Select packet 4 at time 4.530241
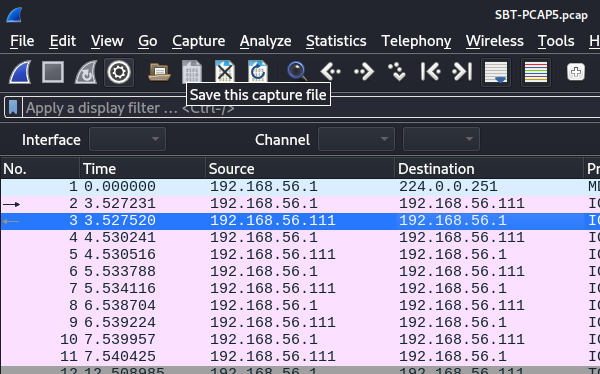This screenshot has width=600, height=374. click(x=300, y=237)
